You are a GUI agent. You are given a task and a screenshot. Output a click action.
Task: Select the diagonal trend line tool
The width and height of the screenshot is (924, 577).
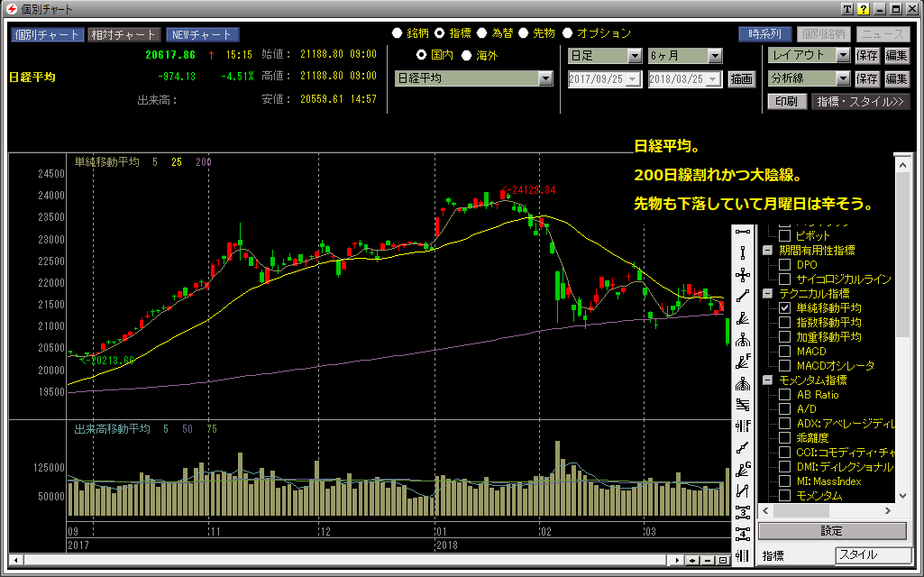(x=743, y=297)
